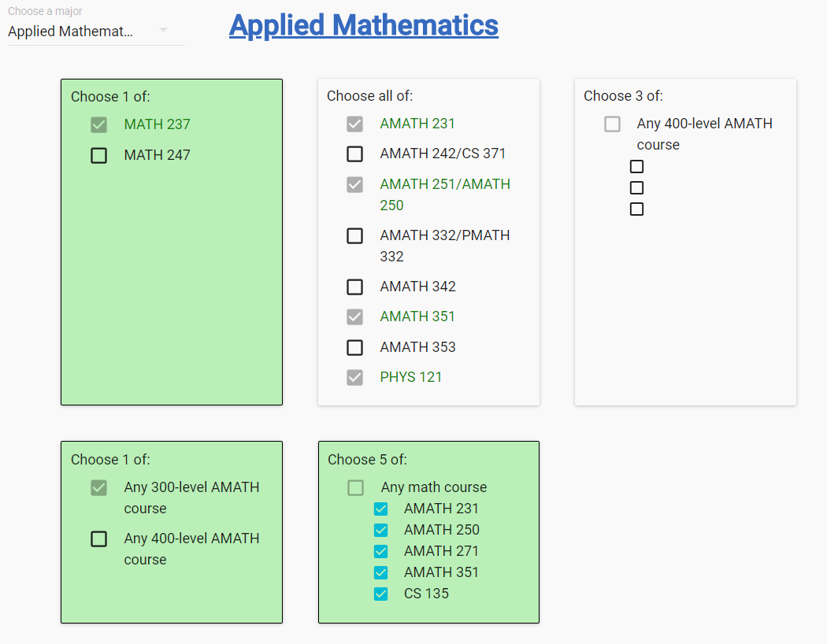Open the Applied Mathematics heading link
Screen dimensions: 827x644
coord(363,25)
